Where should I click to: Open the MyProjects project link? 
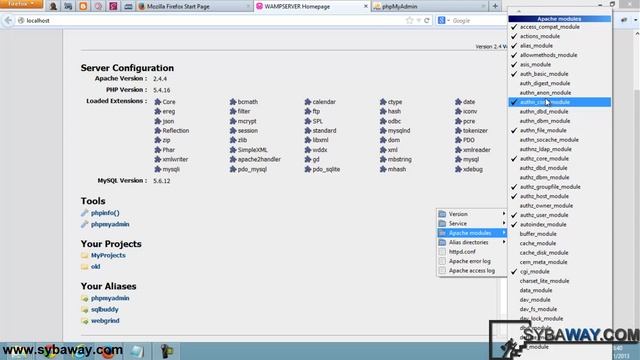[x=108, y=255]
